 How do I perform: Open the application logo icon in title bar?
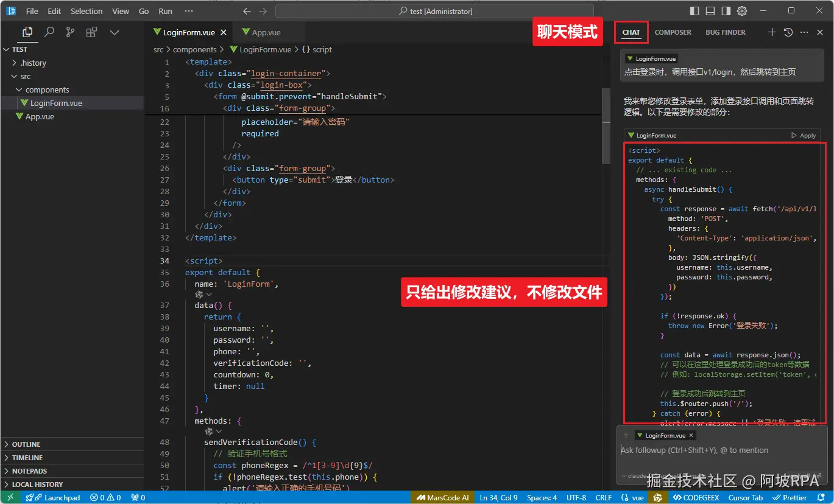pos(11,11)
